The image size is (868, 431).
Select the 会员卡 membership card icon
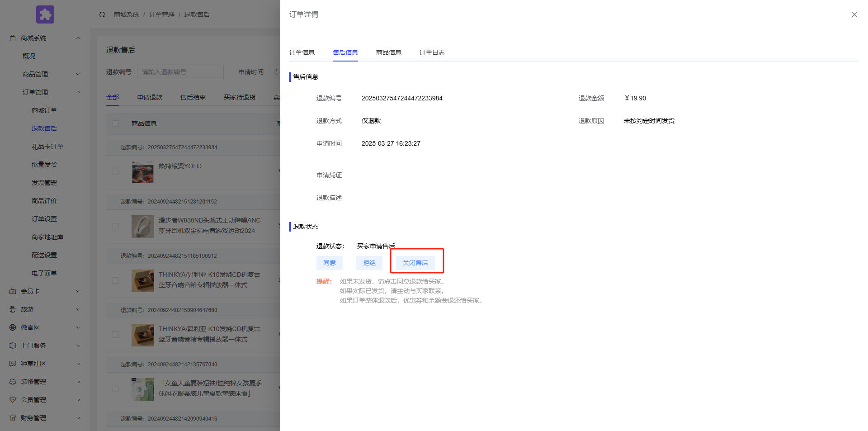coord(12,291)
